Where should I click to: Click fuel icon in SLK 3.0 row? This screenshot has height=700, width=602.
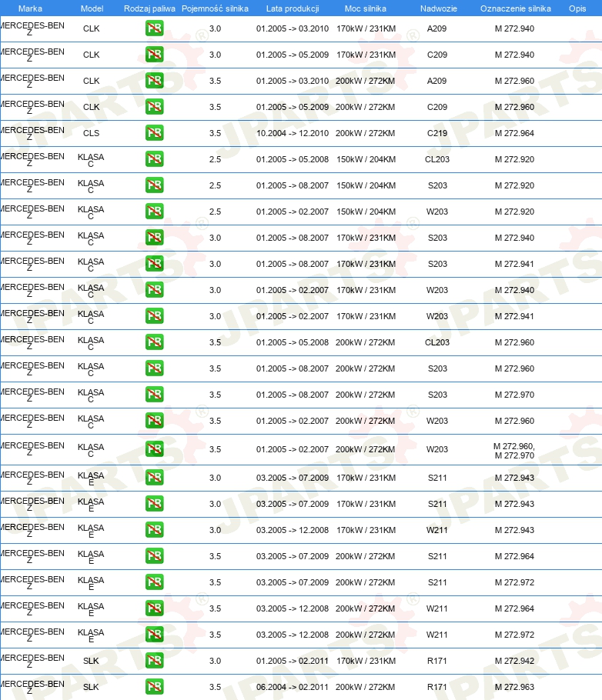point(154,661)
